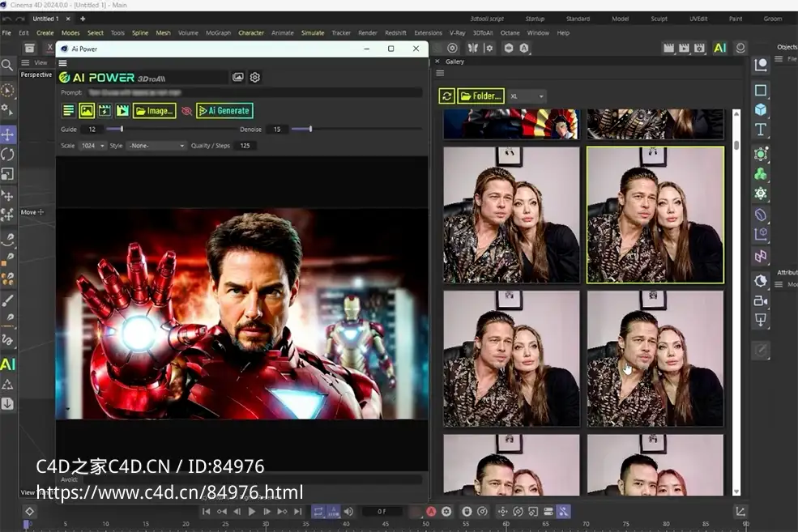Open the viewport View menu

click(x=41, y=62)
